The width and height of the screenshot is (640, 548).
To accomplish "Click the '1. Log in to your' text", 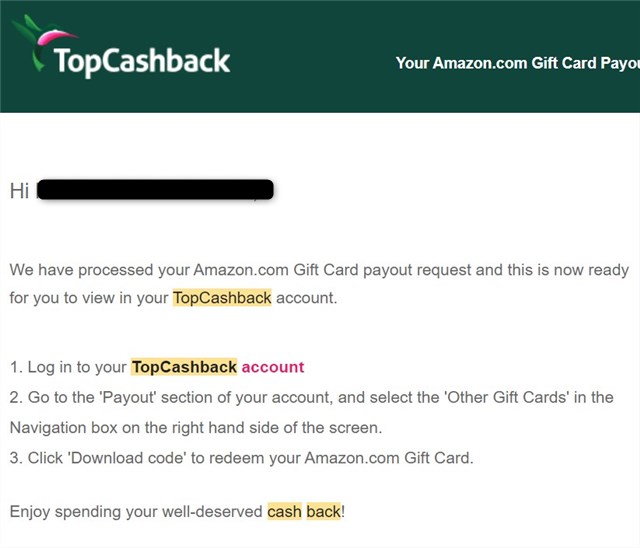I will (x=68, y=367).
